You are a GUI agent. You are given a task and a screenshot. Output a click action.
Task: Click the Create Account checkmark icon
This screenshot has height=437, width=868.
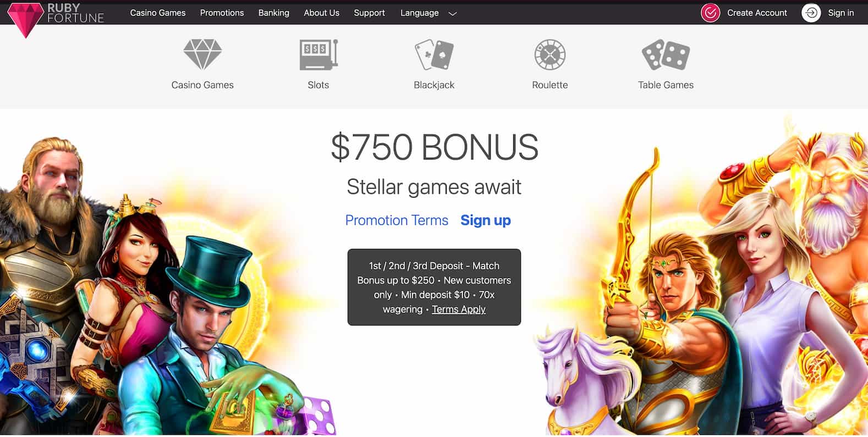[x=710, y=13]
